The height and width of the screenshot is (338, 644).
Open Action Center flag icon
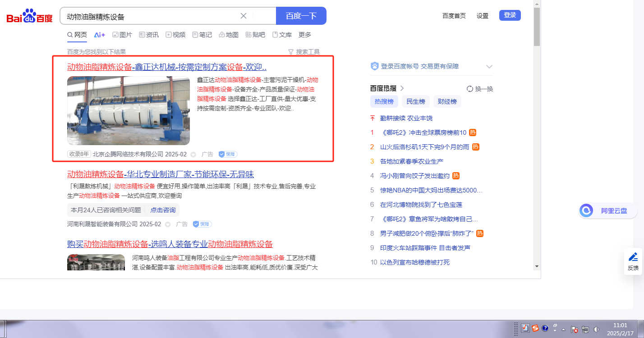(575, 329)
